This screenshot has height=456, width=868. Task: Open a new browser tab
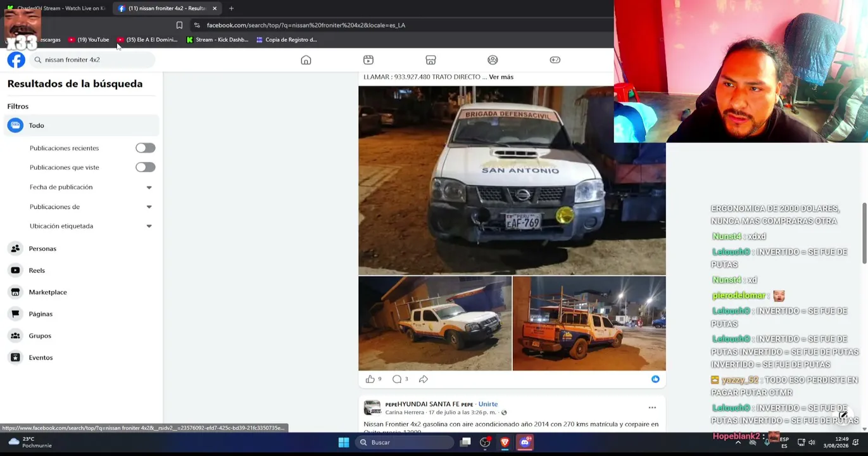click(x=231, y=8)
